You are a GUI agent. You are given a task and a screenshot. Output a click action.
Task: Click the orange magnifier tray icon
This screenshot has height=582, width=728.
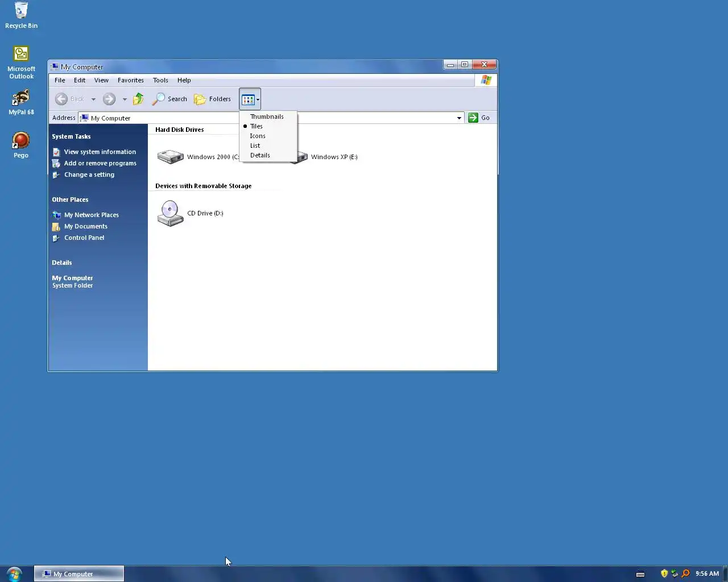point(685,573)
